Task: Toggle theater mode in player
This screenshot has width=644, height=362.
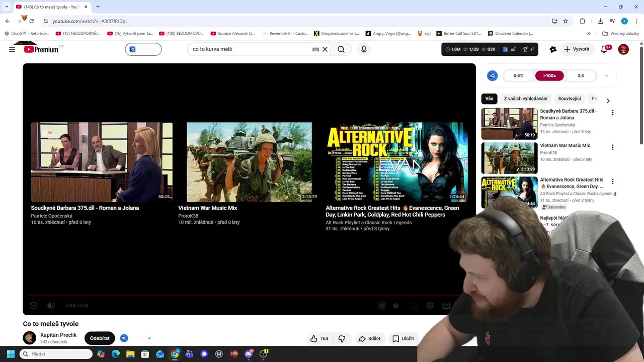Action: point(446,305)
